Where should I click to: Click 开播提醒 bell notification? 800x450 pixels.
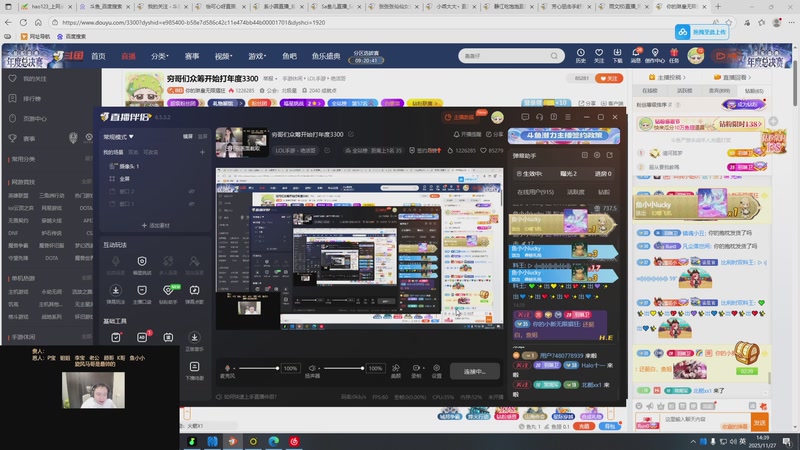click(x=467, y=134)
